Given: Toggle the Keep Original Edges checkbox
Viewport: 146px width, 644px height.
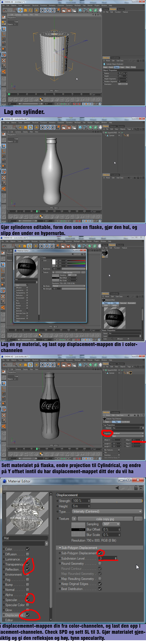Looking at the screenshot, I should (x=100, y=584).
